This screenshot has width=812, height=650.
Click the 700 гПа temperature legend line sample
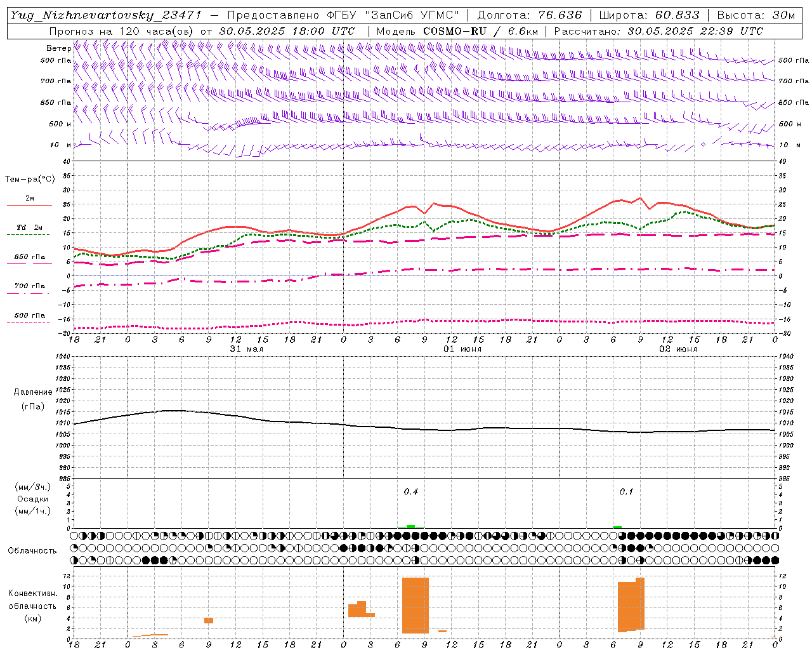coord(30,293)
